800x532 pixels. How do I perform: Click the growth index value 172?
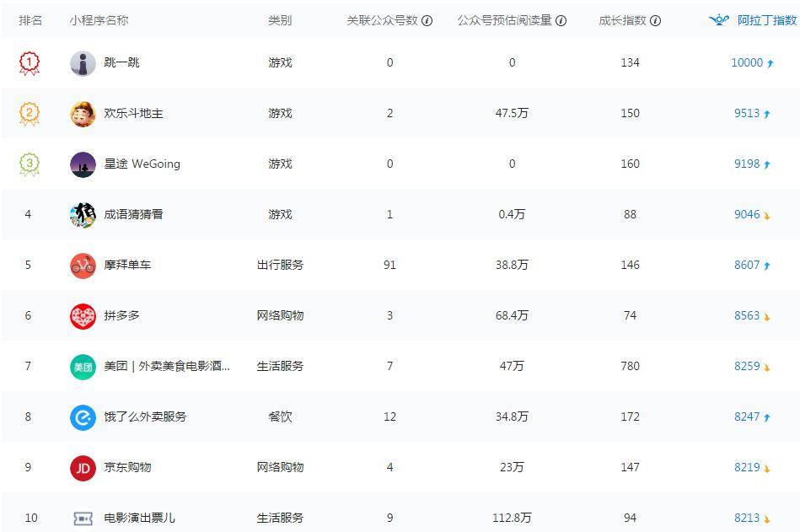point(630,416)
